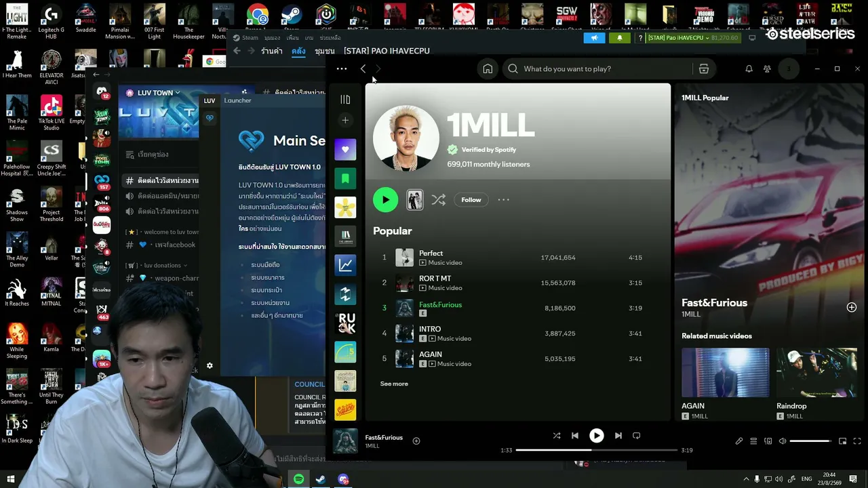Image resolution: width=868 pixels, height=488 pixels.
Task: Toggle play/pause in the player bar
Action: tap(596, 436)
